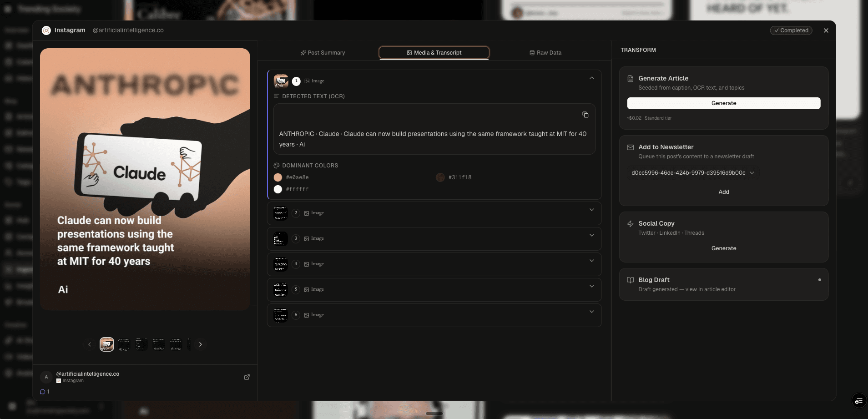Switch to the Post Summary tab

click(323, 53)
